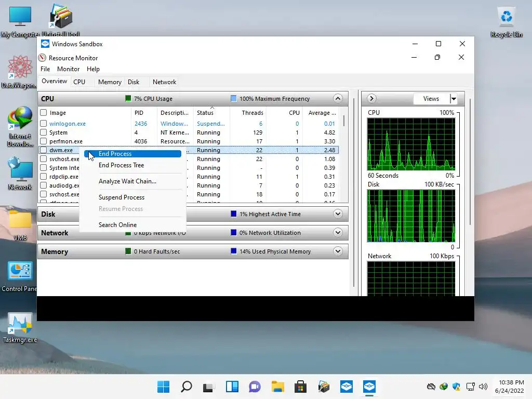Open File Explorer from taskbar
Image resolution: width=532 pixels, height=399 pixels.
click(278, 387)
